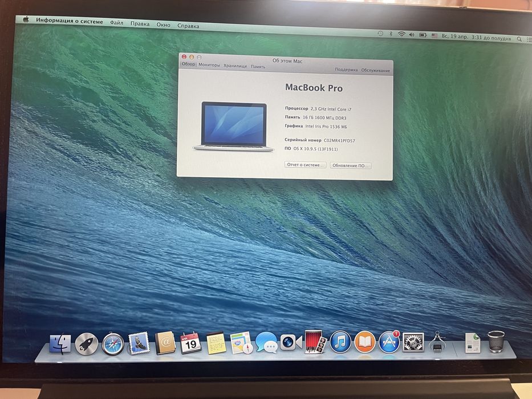Open the Справка menu
Screen dimensions: 532x399
(x=188, y=26)
